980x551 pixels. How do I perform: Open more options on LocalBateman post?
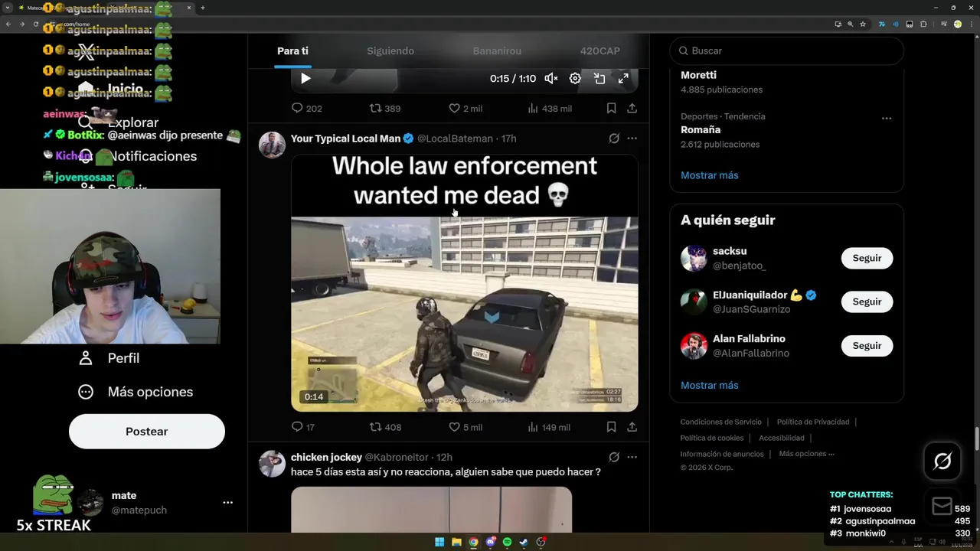pyautogui.click(x=632, y=139)
